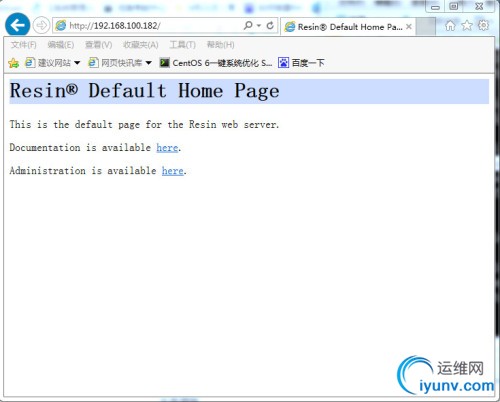Open the 收藏夹(A) menu
The width and height of the screenshot is (500, 402).
tap(141, 45)
